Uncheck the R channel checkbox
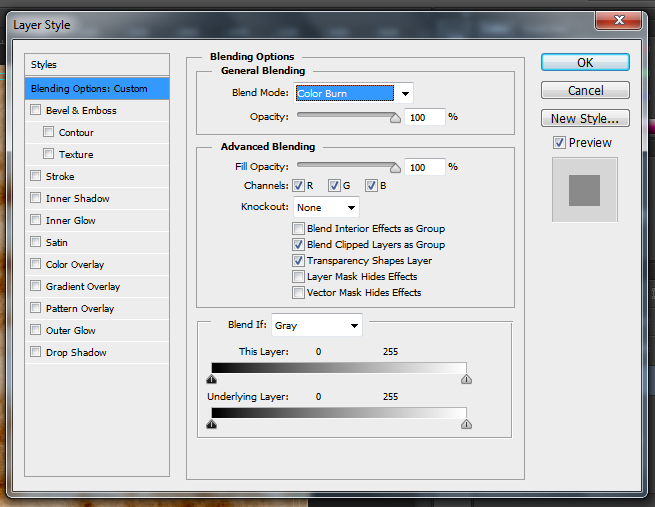This screenshot has height=507, width=655. point(298,185)
